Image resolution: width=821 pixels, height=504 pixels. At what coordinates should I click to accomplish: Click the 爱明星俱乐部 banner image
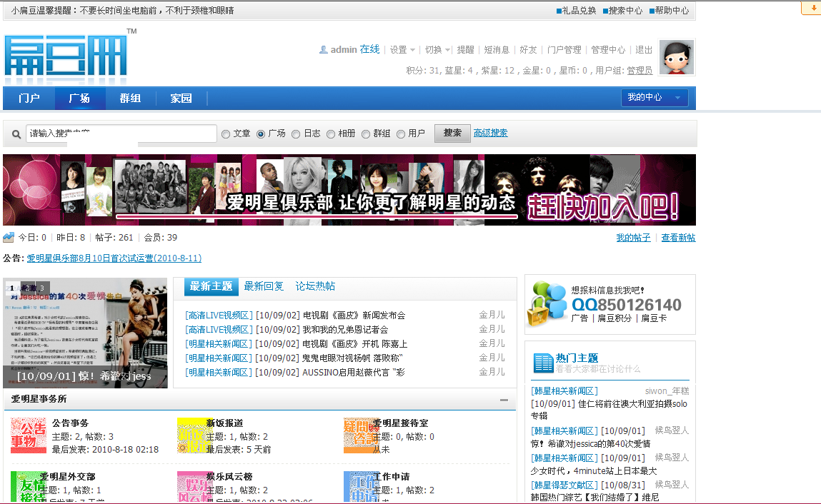pyautogui.click(x=349, y=190)
